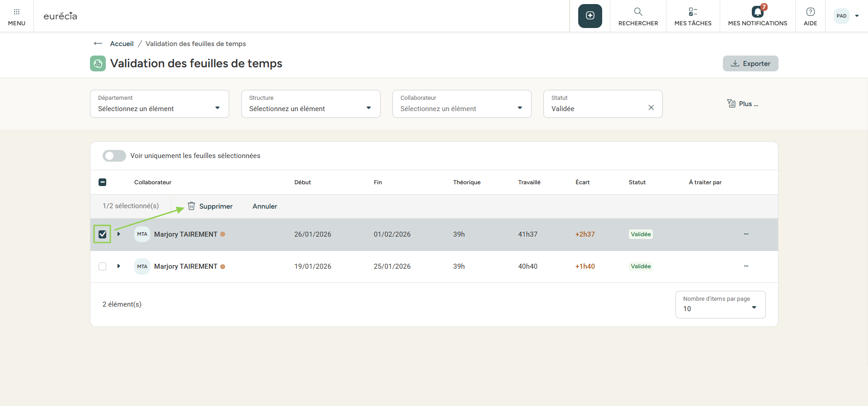Open the PAD user profile menu
Image resolution: width=868 pixels, height=406 pixels.
tap(846, 16)
